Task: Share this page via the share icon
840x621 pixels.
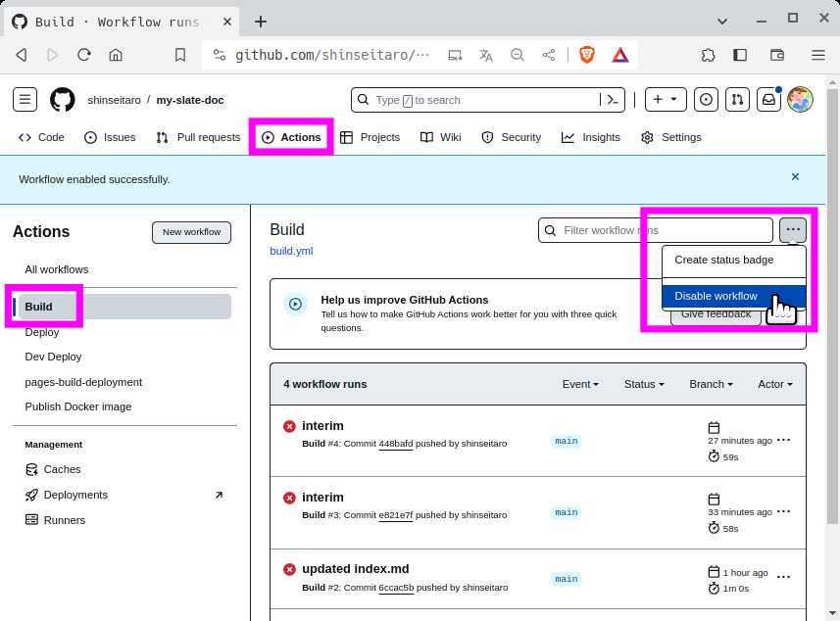Action: coord(549,55)
